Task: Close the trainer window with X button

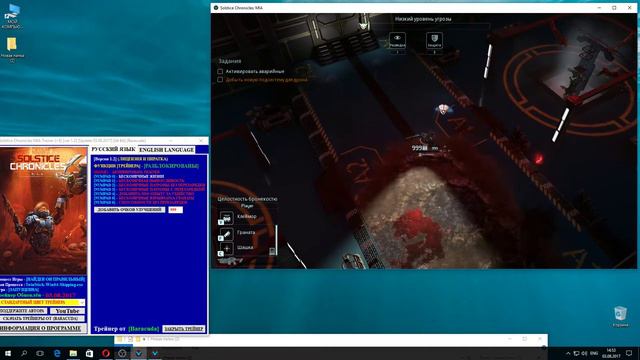Action: [201, 141]
